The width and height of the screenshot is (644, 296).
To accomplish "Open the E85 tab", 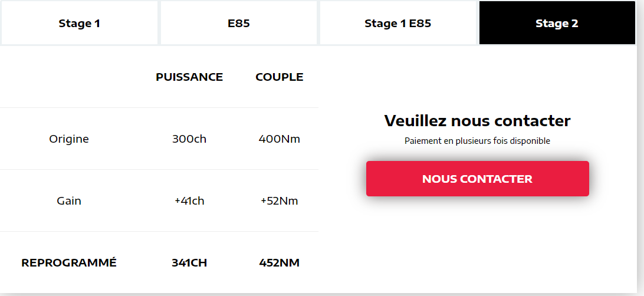I will (238, 24).
